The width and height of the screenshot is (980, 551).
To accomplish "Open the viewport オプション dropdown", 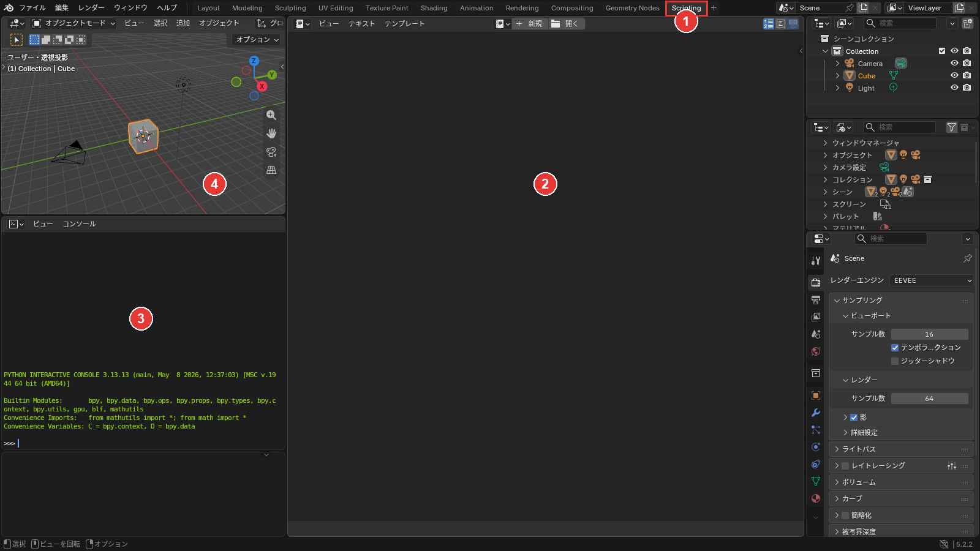I will click(x=257, y=40).
